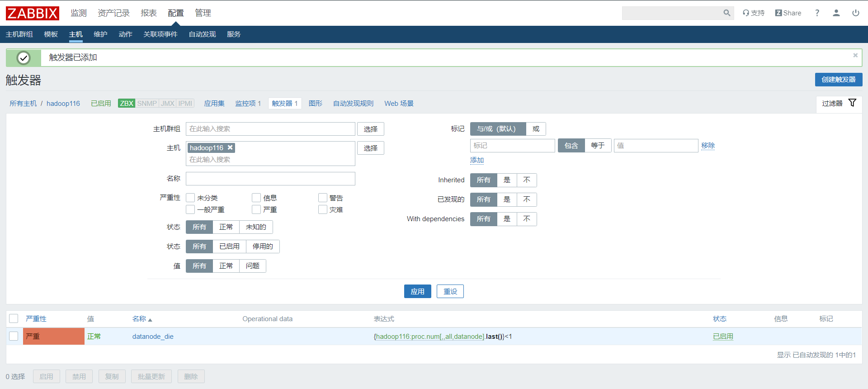Screen dimensions: 868x389
Task: Open the 自动发现规则 tab
Action: (x=353, y=104)
